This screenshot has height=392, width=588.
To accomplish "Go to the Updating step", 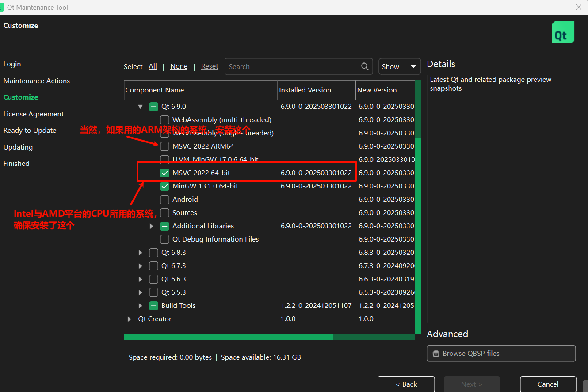I will tap(18, 147).
